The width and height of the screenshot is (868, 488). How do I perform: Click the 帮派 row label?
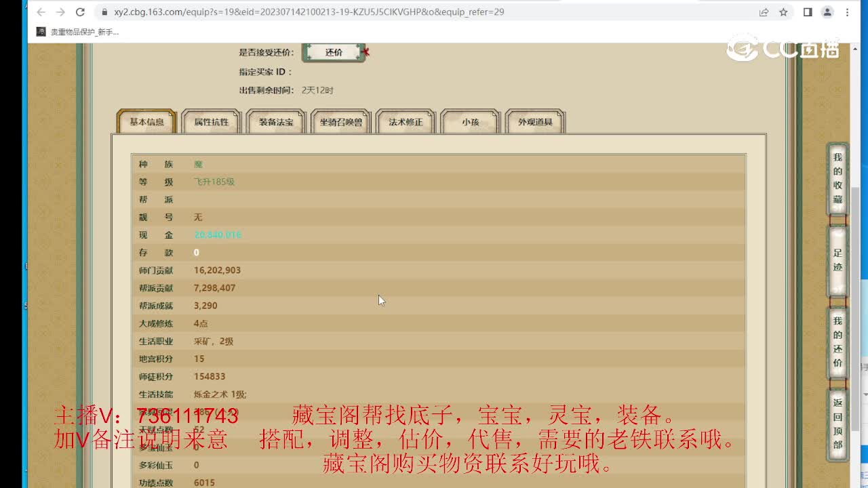(x=156, y=199)
